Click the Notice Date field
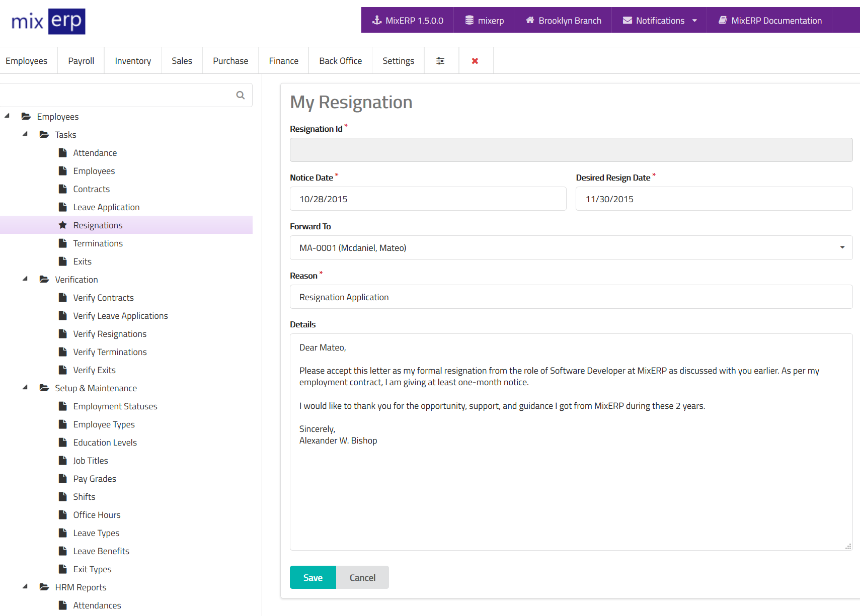The image size is (860, 616). pyautogui.click(x=428, y=199)
